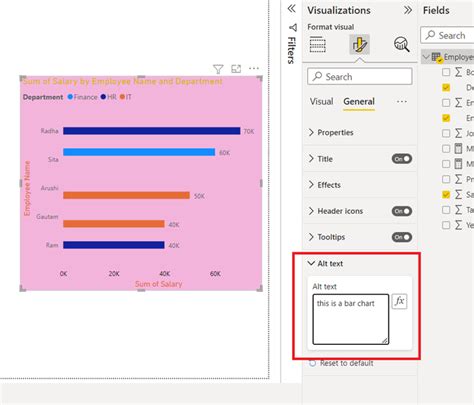This screenshot has height=405, width=474.
Task: Select the General tab
Action: coord(359,102)
